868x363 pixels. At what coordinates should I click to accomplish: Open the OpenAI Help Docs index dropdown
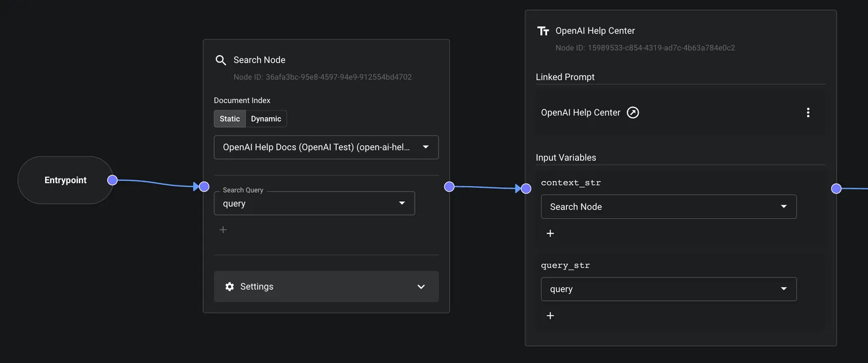(326, 147)
